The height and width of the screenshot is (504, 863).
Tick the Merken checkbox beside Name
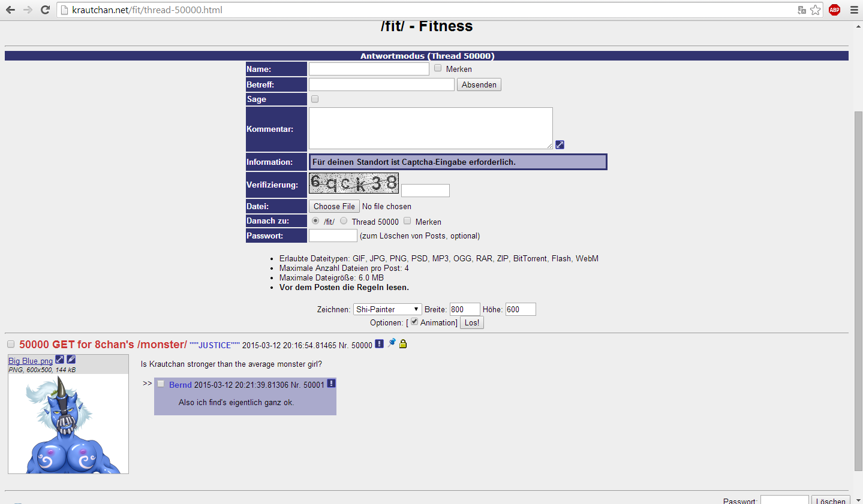pyautogui.click(x=438, y=68)
